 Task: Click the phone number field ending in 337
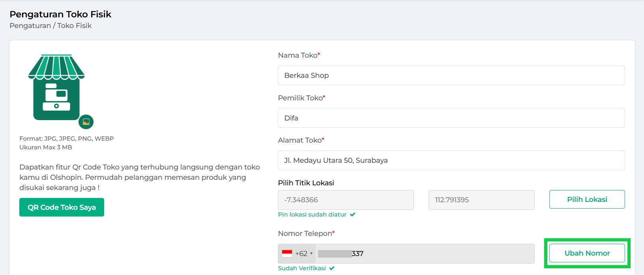[424, 254]
